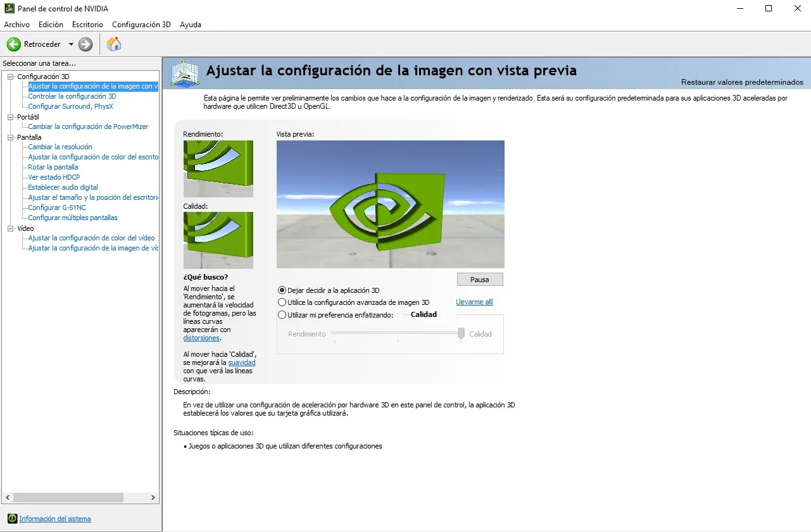Collapse the Configuración 3D tree node
The image size is (811, 532).
coord(10,77)
